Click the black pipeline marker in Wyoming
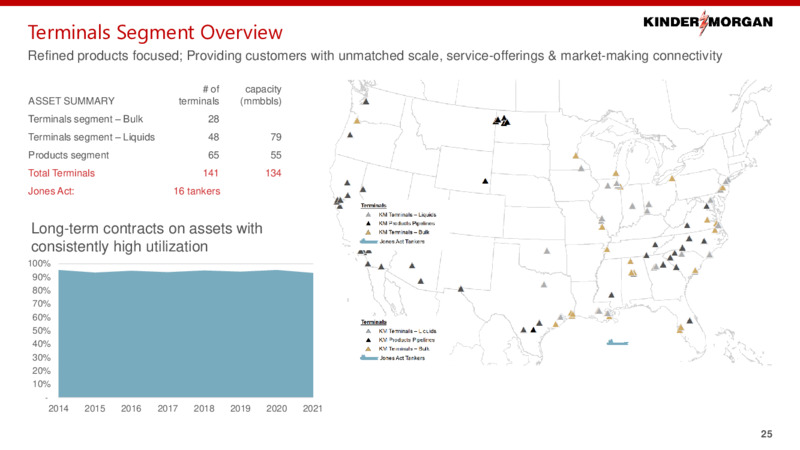Screen dimensions: 800x450 coord(485,181)
